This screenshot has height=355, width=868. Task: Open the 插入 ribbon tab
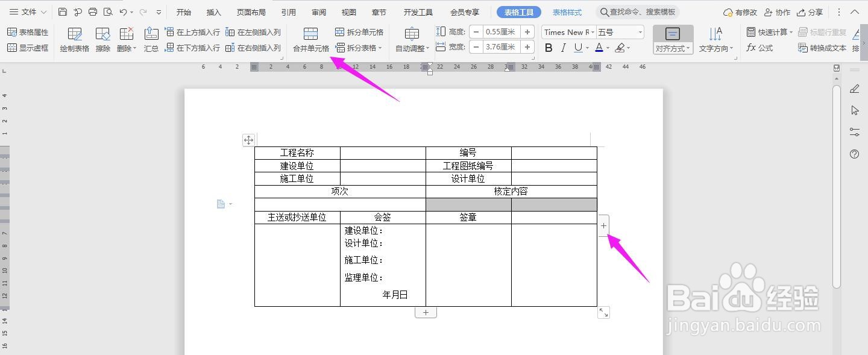213,11
